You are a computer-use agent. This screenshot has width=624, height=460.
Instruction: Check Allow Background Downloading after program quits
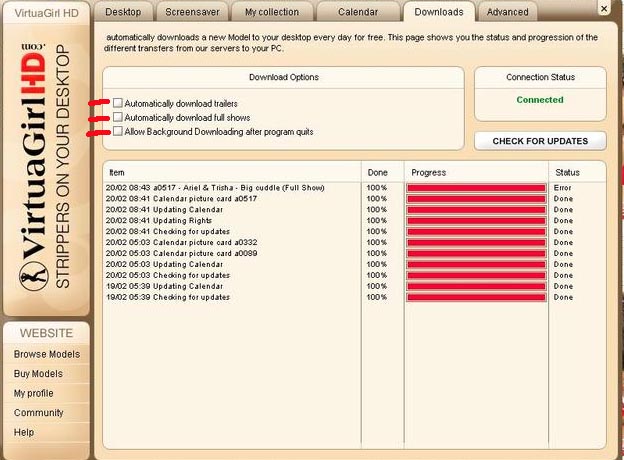coord(118,131)
